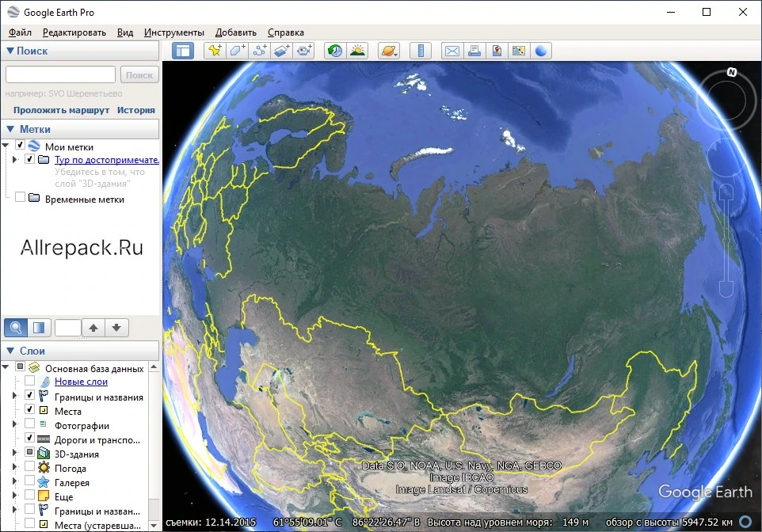Switch planets with the Saturn icon

pyautogui.click(x=389, y=51)
